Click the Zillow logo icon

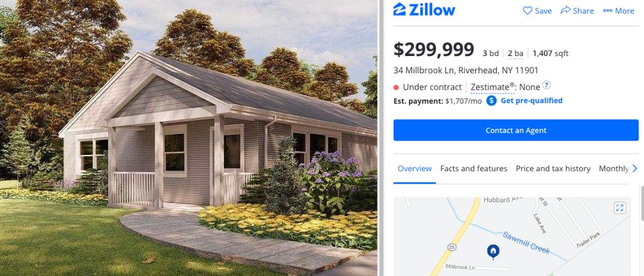pos(400,10)
